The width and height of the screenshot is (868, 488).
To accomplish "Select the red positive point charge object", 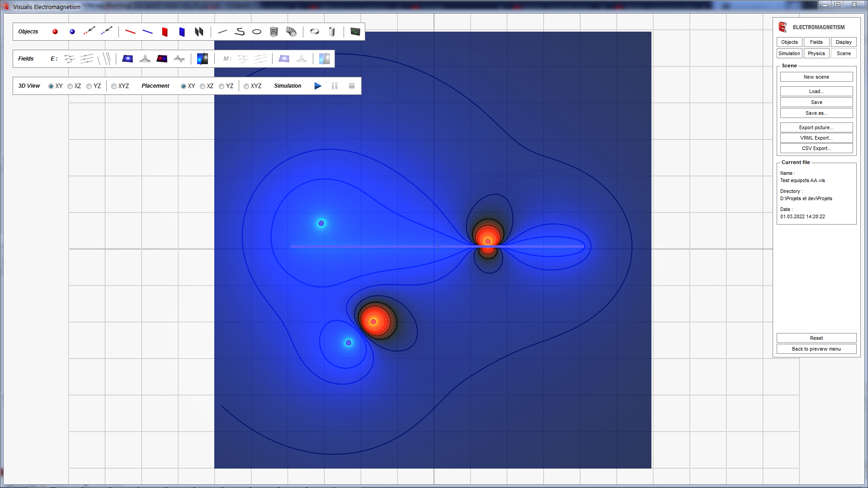I will tap(55, 32).
